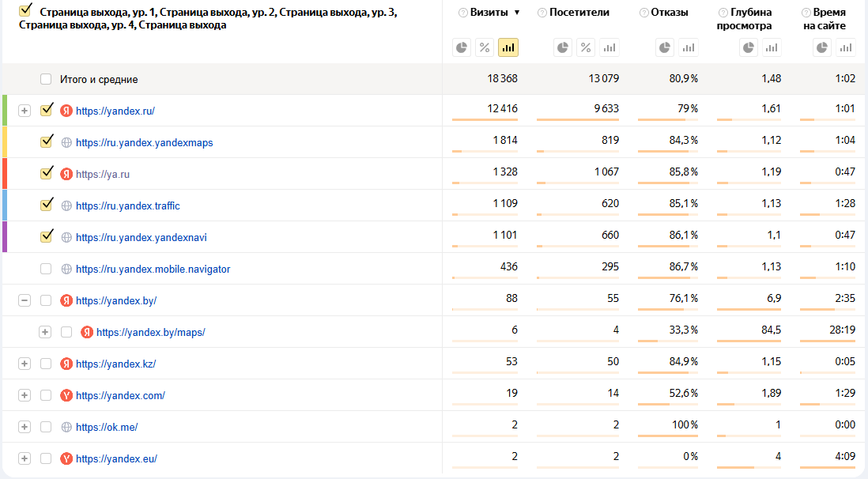Check the https://yandex.by/ row checkbox
Viewport: 868px width, 479px height.
point(46,300)
